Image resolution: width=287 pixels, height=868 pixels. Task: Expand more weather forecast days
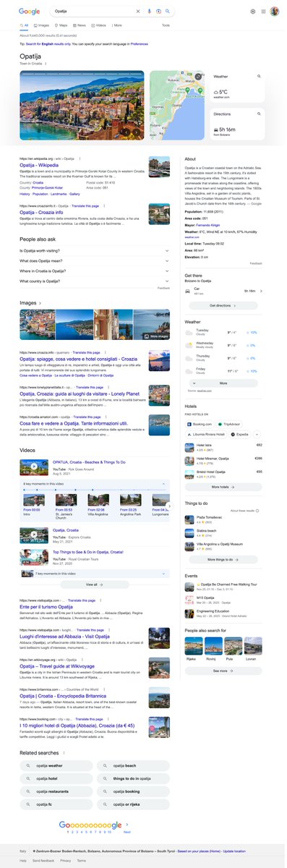pos(223,383)
